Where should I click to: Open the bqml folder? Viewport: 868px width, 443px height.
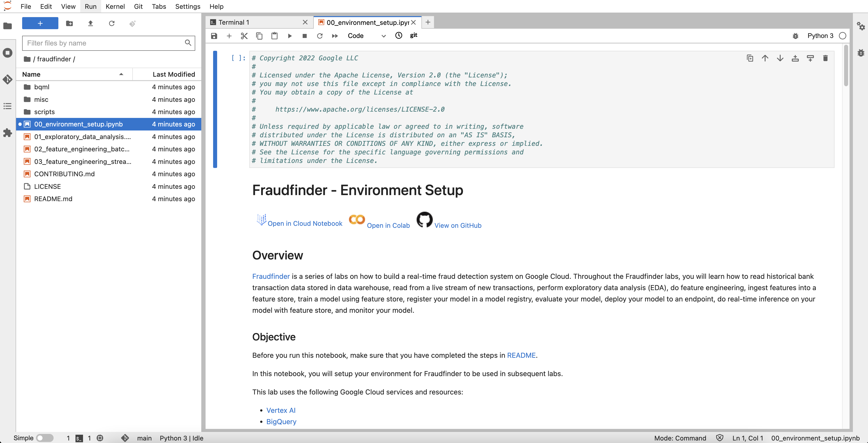point(42,87)
